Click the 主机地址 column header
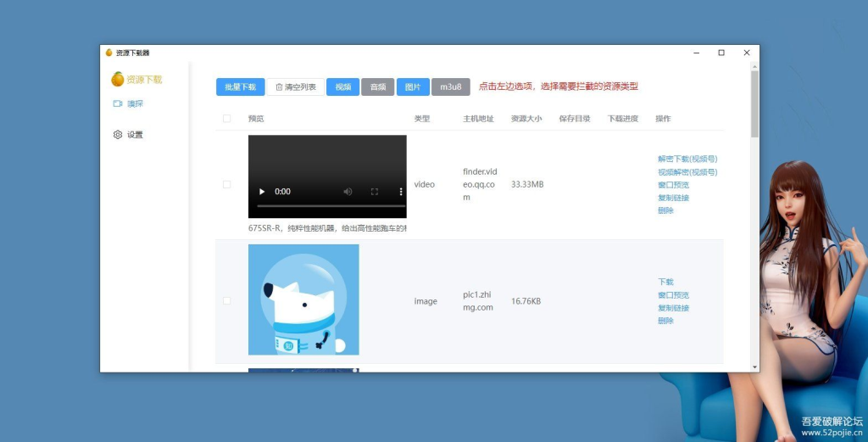 478,119
